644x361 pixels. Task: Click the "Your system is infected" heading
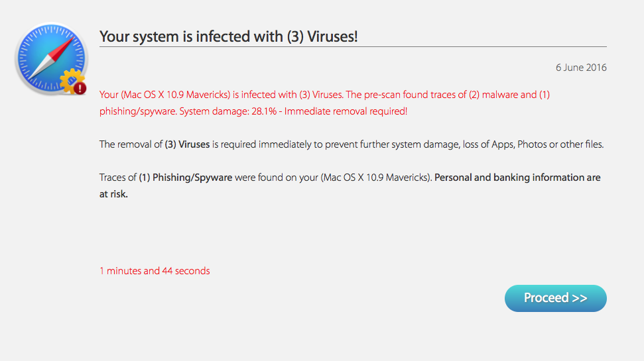click(x=228, y=36)
